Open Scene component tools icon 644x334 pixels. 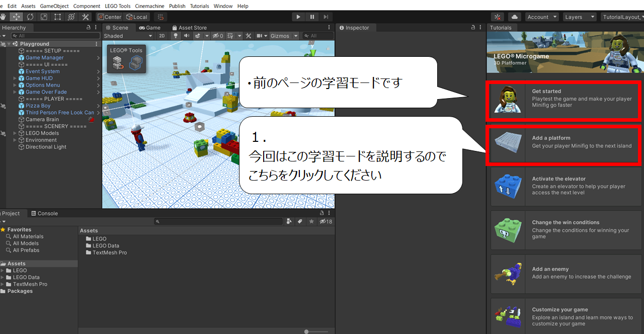click(248, 36)
